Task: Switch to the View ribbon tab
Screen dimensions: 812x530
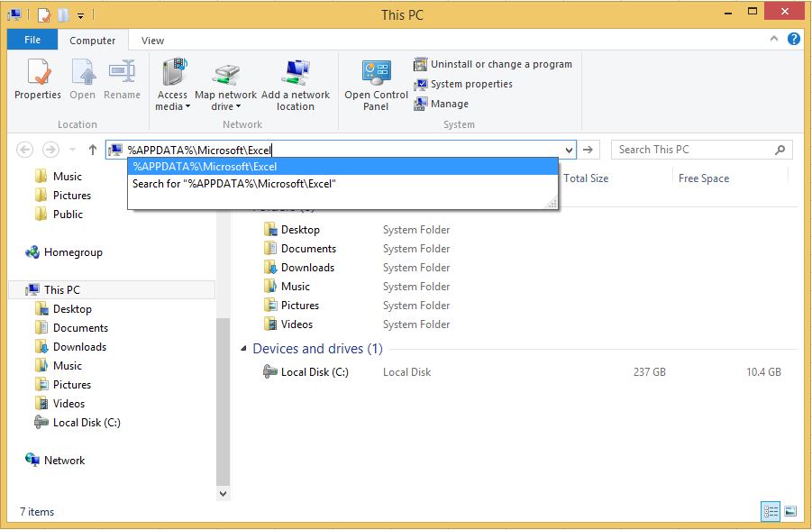Action: [x=152, y=41]
